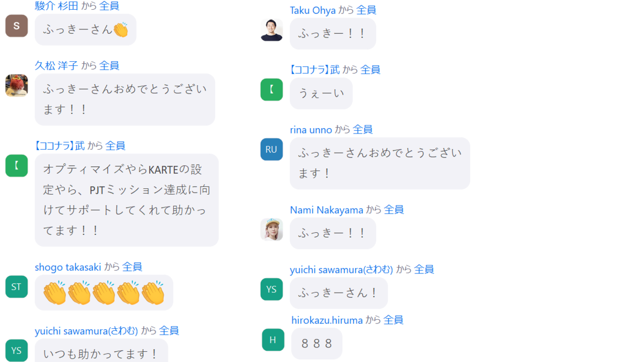
Task: Click the green 【 avatar next to うぇーい
Action: tap(272, 90)
